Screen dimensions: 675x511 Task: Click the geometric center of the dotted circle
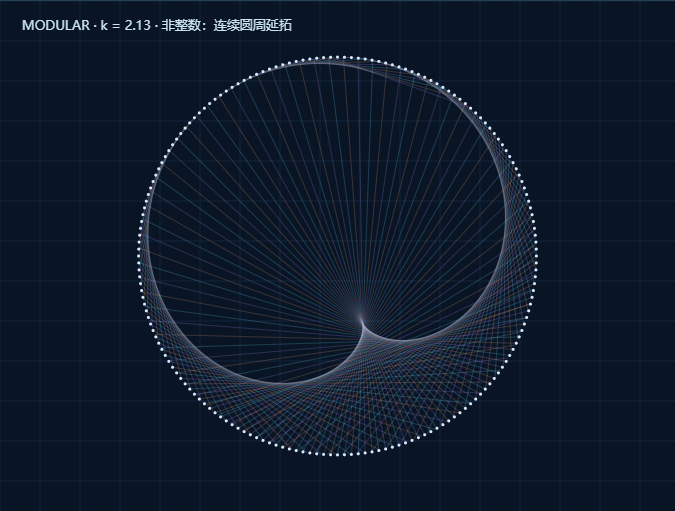point(338,256)
